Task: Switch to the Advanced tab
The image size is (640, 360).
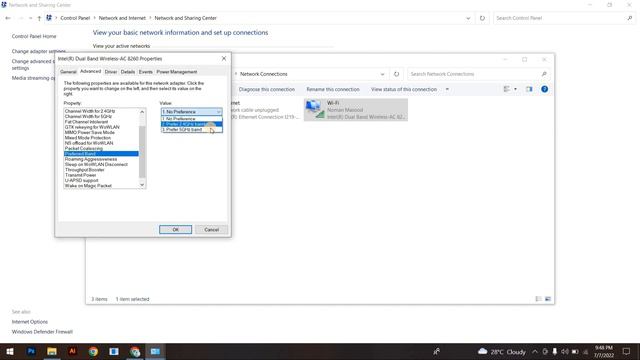Action: coord(90,71)
